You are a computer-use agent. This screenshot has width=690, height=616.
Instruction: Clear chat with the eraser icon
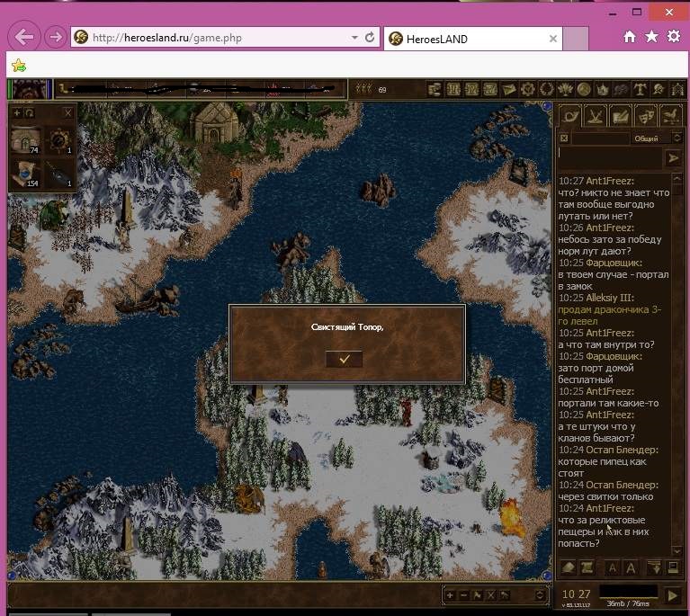click(x=568, y=567)
